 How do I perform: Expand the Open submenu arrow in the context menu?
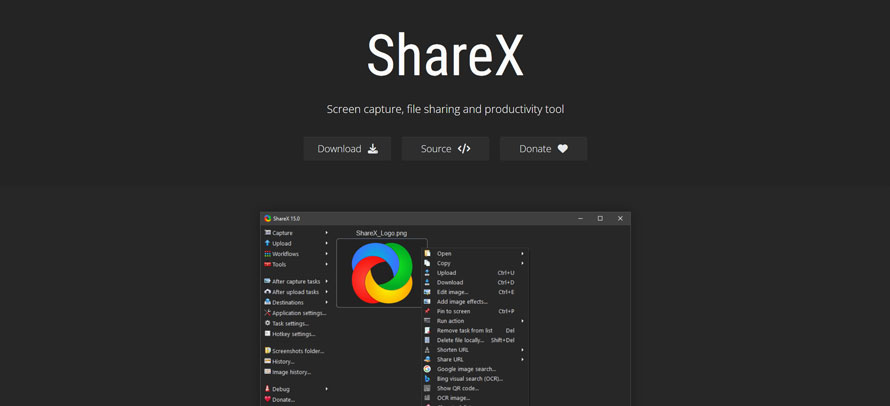coord(522,253)
